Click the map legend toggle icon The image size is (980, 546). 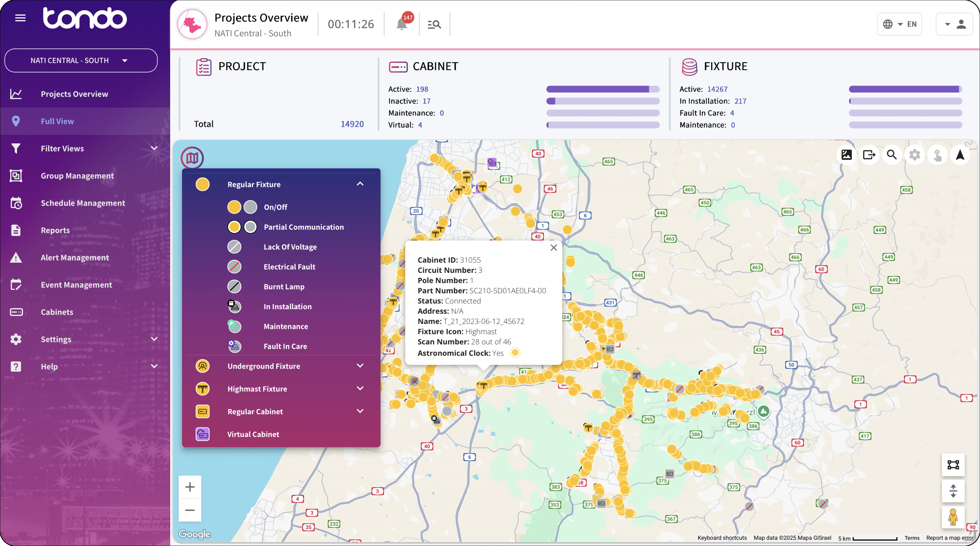[x=192, y=158]
